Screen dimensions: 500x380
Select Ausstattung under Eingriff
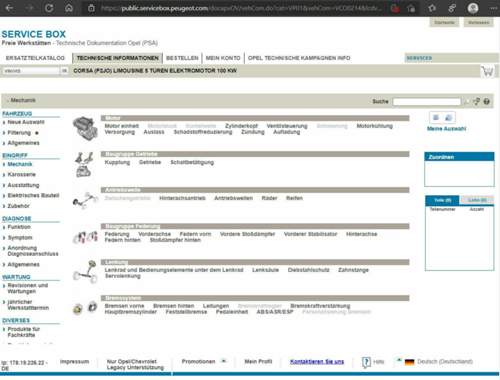pos(23,185)
